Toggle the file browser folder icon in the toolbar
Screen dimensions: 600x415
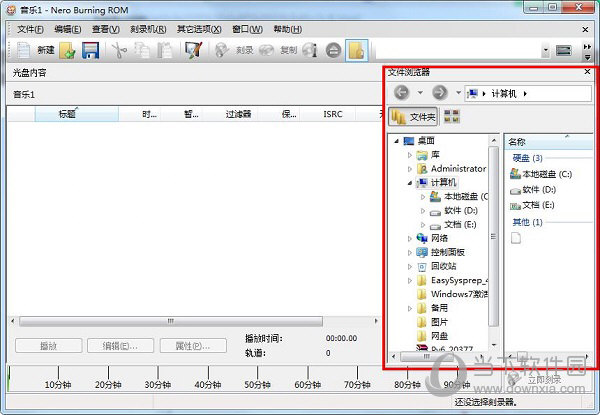coord(357,50)
